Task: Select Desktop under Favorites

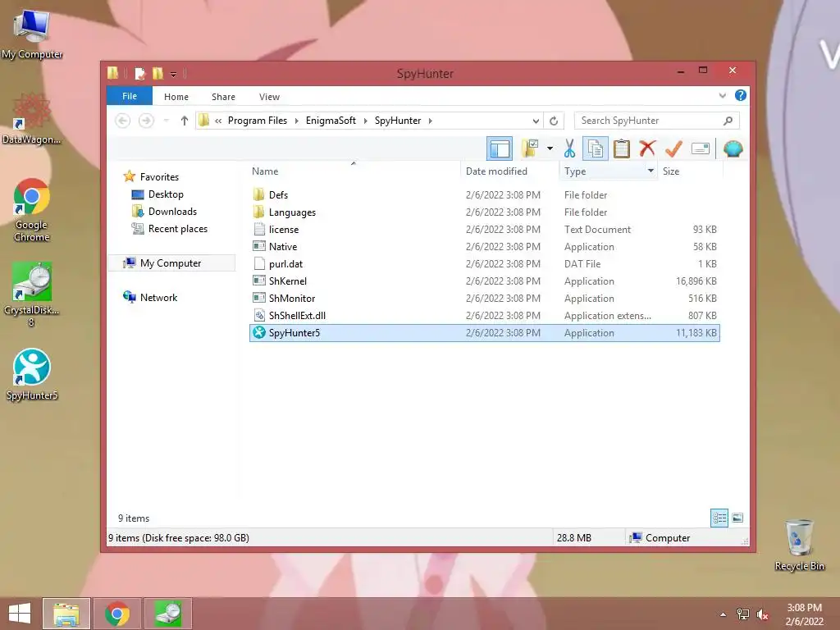Action: [157, 194]
